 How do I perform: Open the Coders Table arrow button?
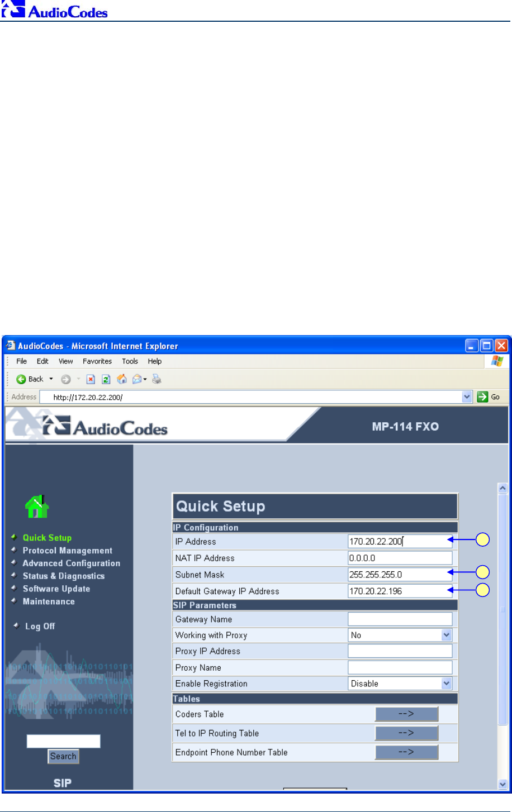click(406, 714)
